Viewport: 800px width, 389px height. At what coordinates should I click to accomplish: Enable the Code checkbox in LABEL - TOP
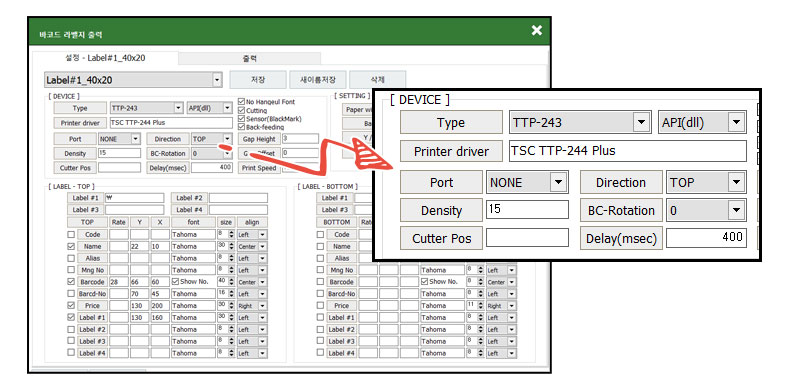click(x=71, y=235)
